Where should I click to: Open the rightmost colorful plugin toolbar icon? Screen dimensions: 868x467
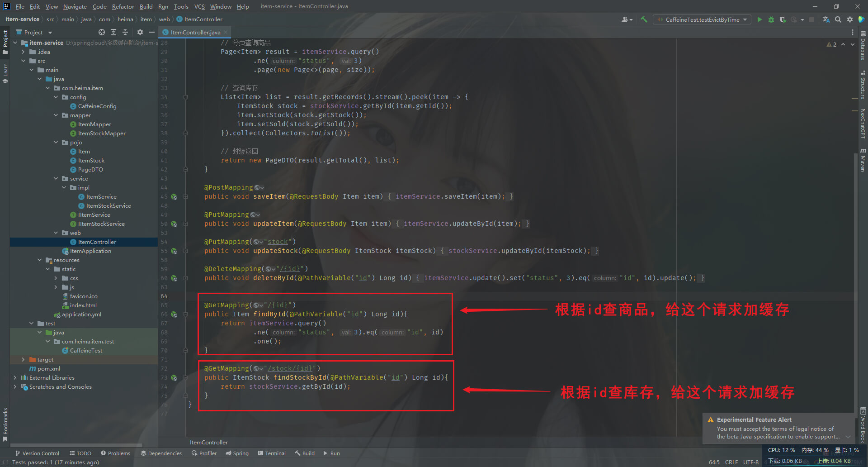[x=861, y=19]
